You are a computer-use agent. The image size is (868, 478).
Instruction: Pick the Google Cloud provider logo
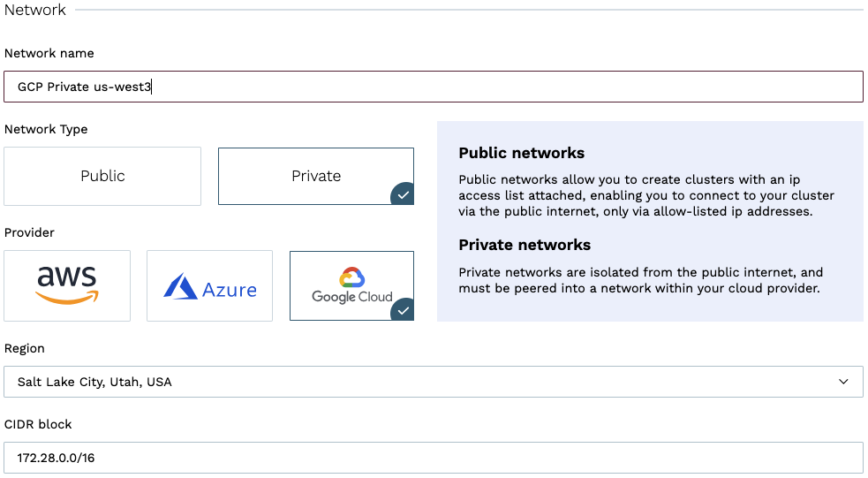point(351,285)
